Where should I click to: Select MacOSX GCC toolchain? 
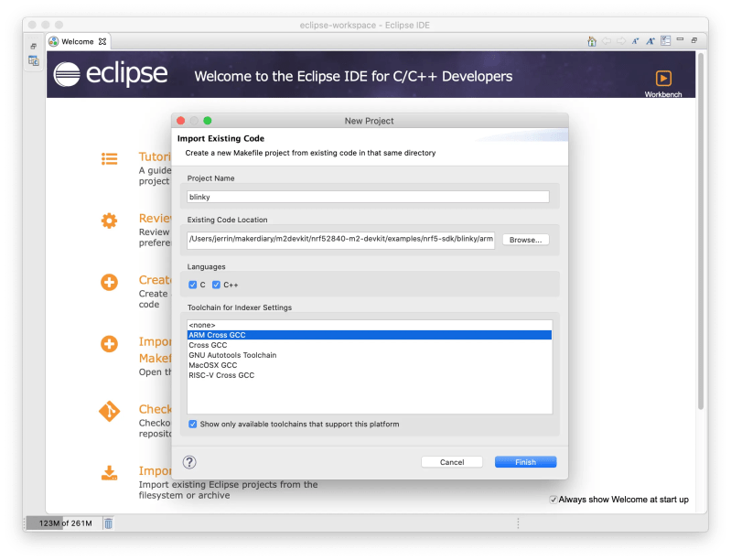370,365
